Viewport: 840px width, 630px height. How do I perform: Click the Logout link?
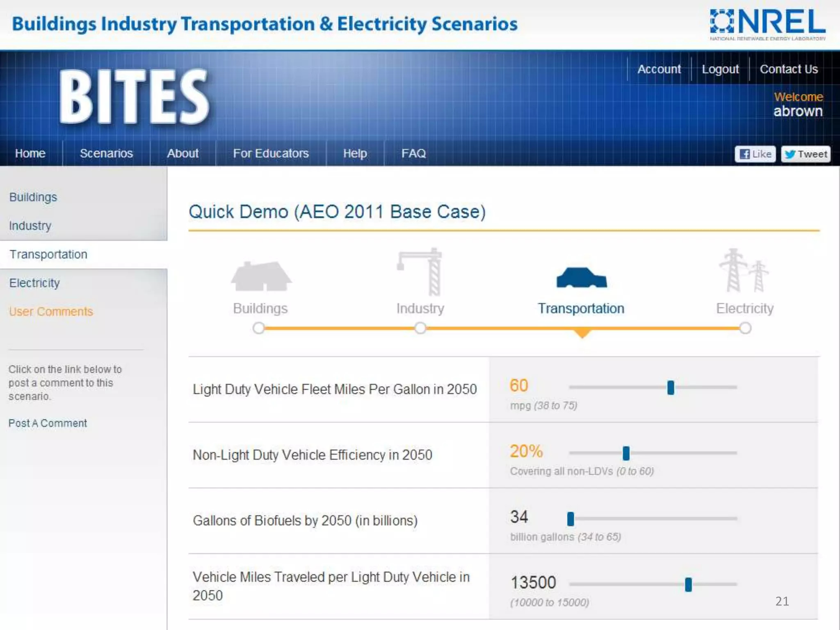(720, 69)
